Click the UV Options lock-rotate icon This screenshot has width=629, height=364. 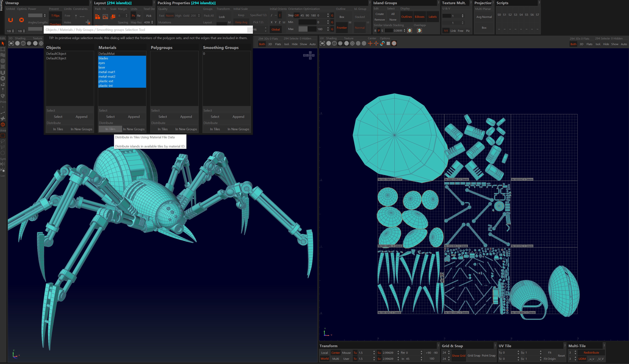pyautogui.click(x=382, y=43)
